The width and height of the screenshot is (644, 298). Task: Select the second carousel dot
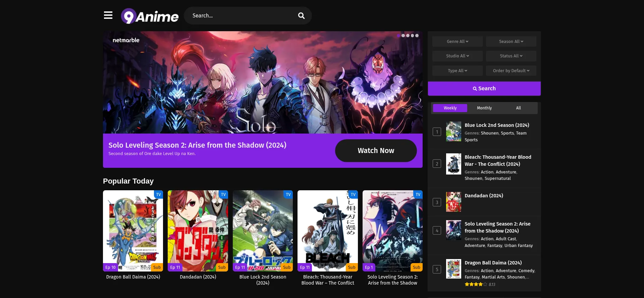tap(403, 36)
